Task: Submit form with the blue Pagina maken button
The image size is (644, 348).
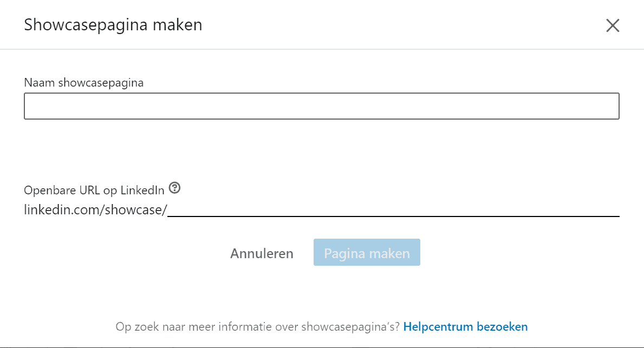Action: 367,252
